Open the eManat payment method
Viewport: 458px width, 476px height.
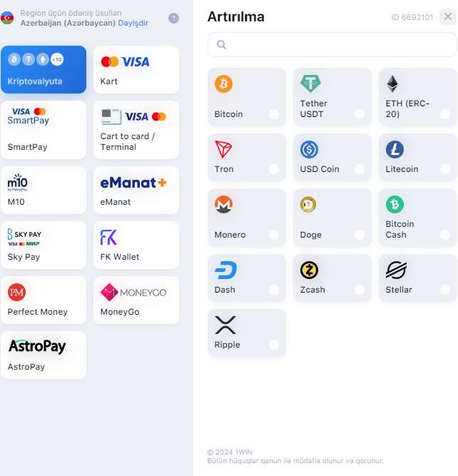(x=136, y=191)
